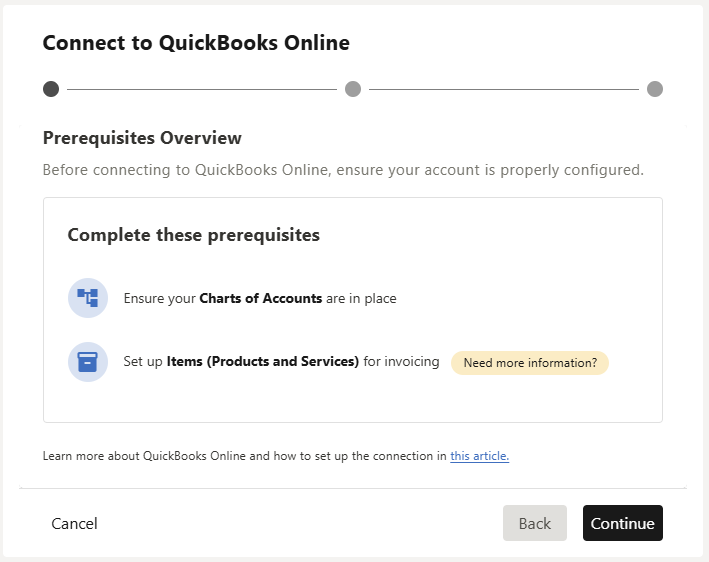Click the disabled Back button
This screenshot has height=562, width=709.
point(534,523)
